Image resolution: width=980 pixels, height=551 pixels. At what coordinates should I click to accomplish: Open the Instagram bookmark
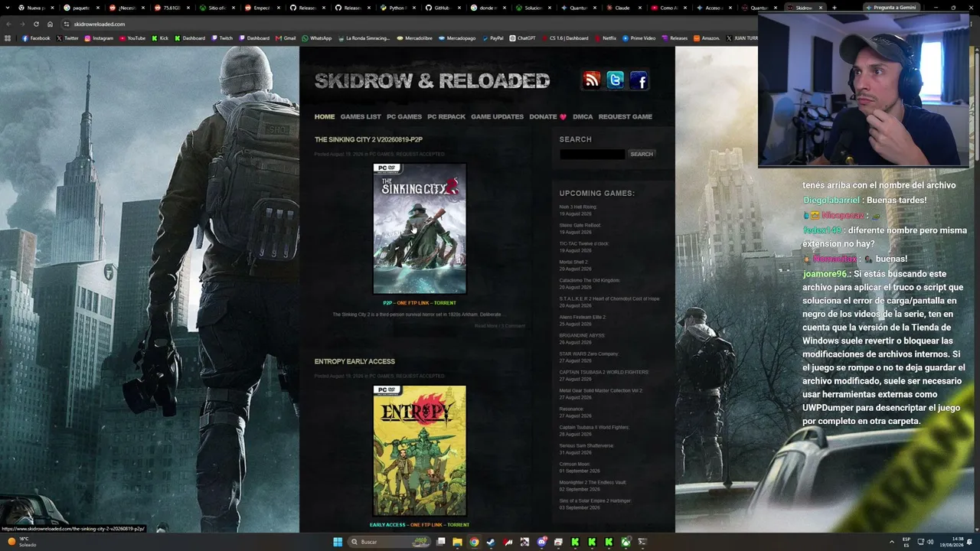point(99,38)
